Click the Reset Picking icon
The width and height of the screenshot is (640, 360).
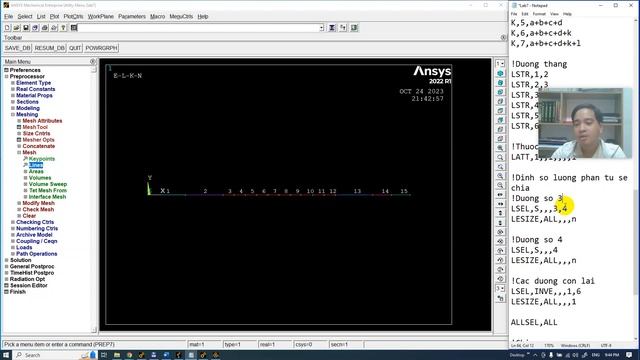pyautogui.click(x=343, y=28)
